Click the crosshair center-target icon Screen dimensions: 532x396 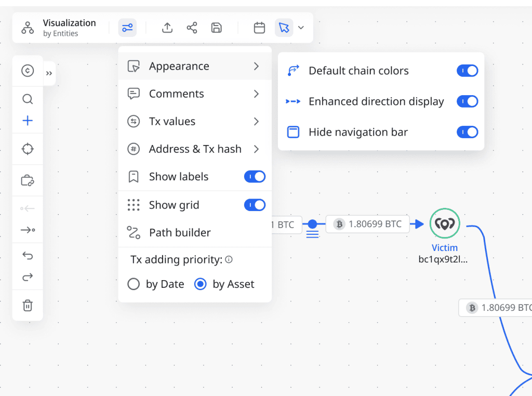[28, 149]
